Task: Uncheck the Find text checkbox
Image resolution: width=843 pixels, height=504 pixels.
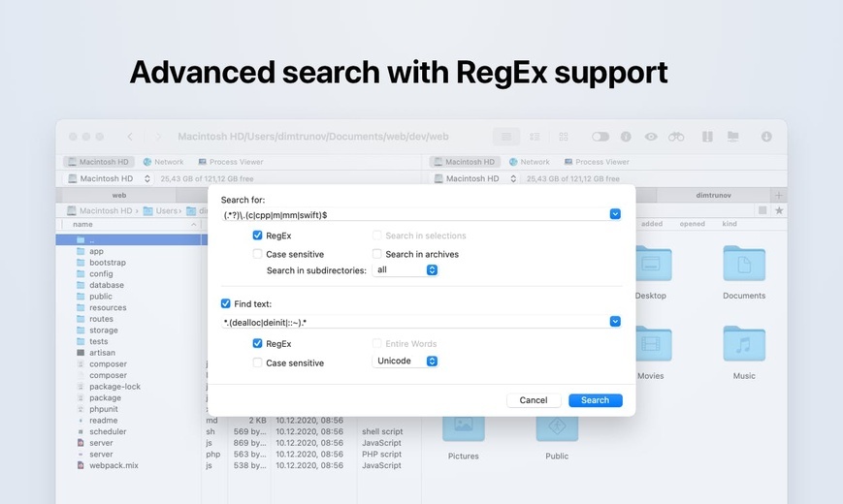Action: pyautogui.click(x=226, y=303)
